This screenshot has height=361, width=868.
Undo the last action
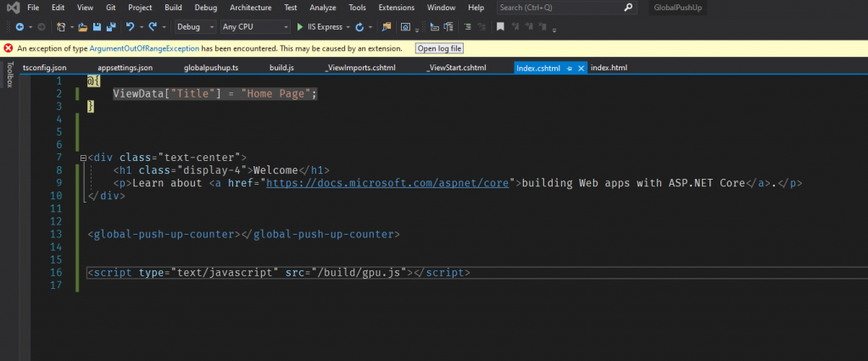pos(130,26)
